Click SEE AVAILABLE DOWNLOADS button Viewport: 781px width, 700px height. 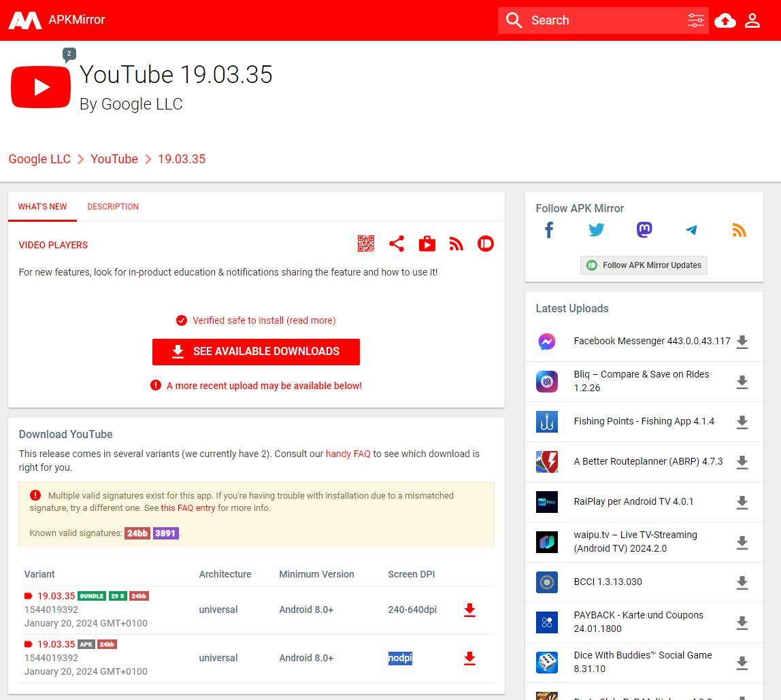(256, 352)
